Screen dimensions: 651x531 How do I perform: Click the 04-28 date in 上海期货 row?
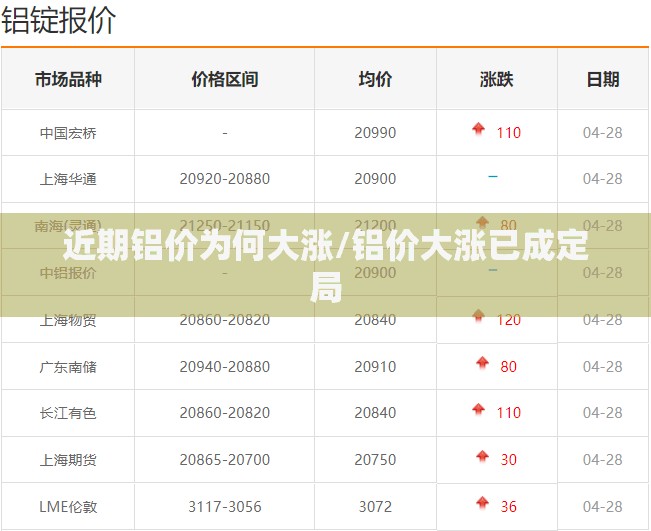[603, 460]
